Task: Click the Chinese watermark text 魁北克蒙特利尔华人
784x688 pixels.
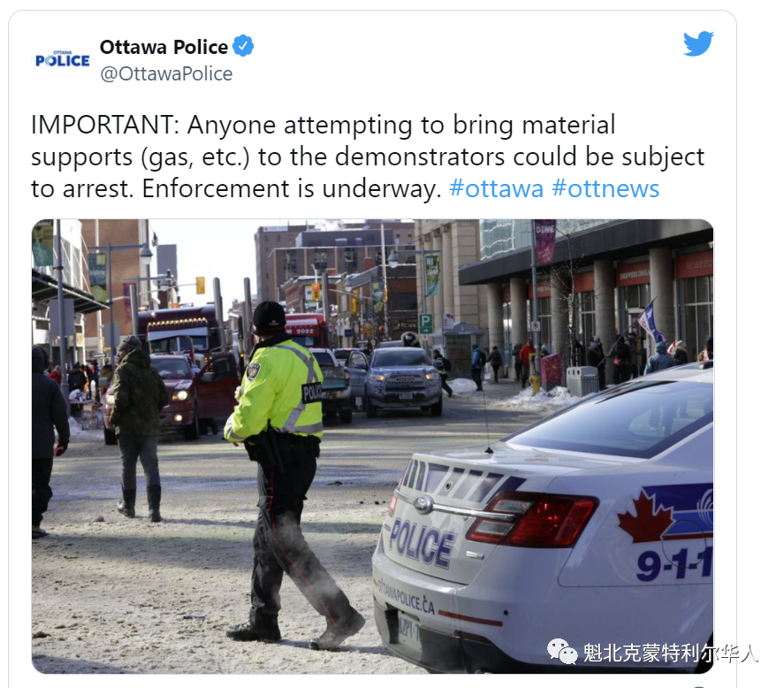Action: pyautogui.click(x=670, y=653)
